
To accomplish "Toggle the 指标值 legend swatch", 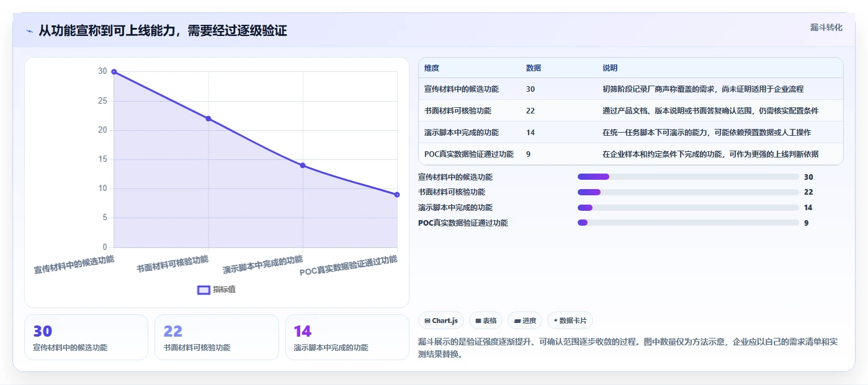I will [204, 290].
